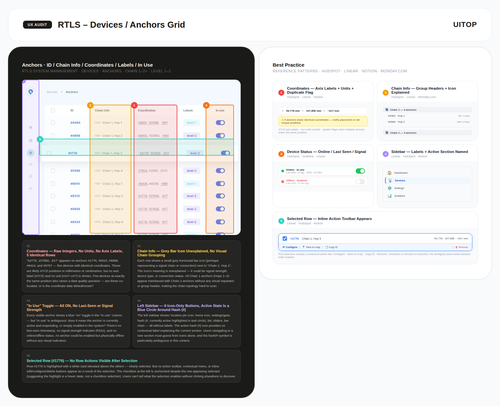Toggle In use for the Chain 2, Hop 3 row
Screen dimensions: 500x406
point(220,209)
